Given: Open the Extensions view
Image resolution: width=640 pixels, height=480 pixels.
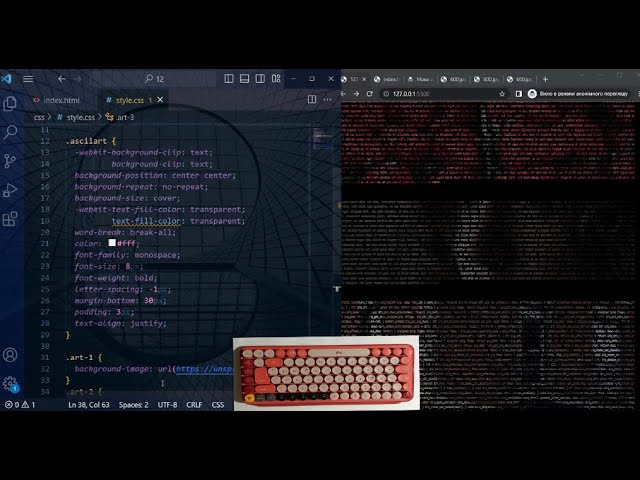Looking at the screenshot, I should [x=10, y=219].
